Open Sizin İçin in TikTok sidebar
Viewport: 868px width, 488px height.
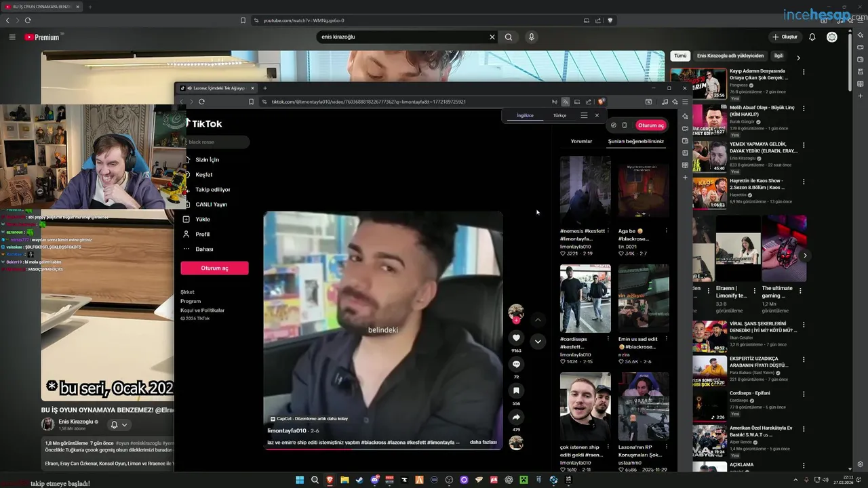tap(207, 160)
